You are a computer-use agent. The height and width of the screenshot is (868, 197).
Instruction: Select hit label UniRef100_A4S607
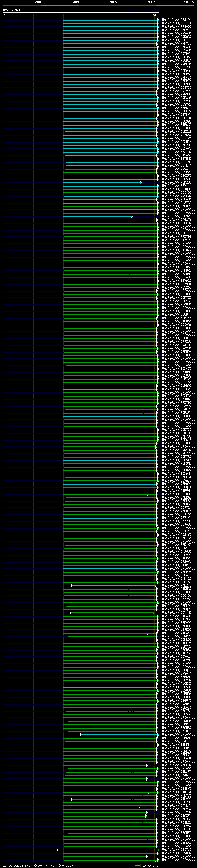tap(177, 155)
